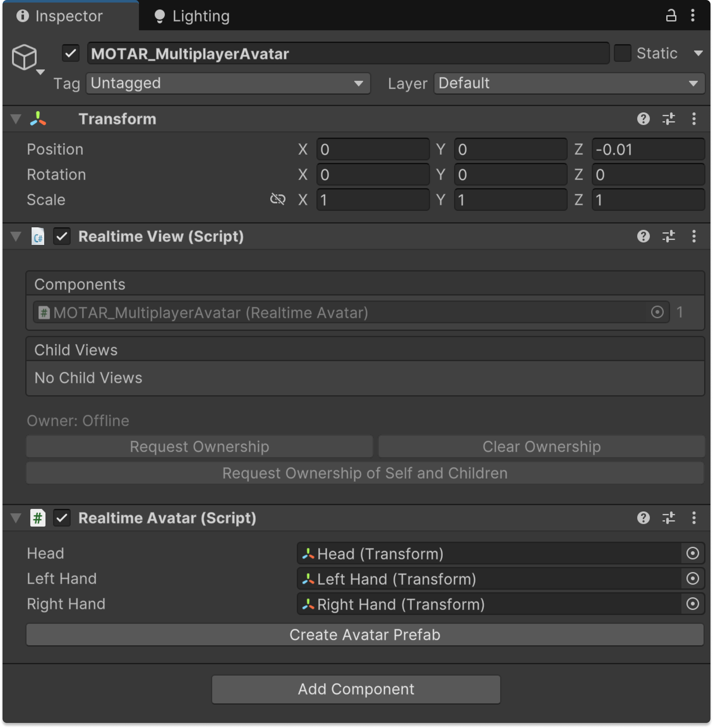Open Realtime View component context menu
Screen dimensions: 713x728
693,236
